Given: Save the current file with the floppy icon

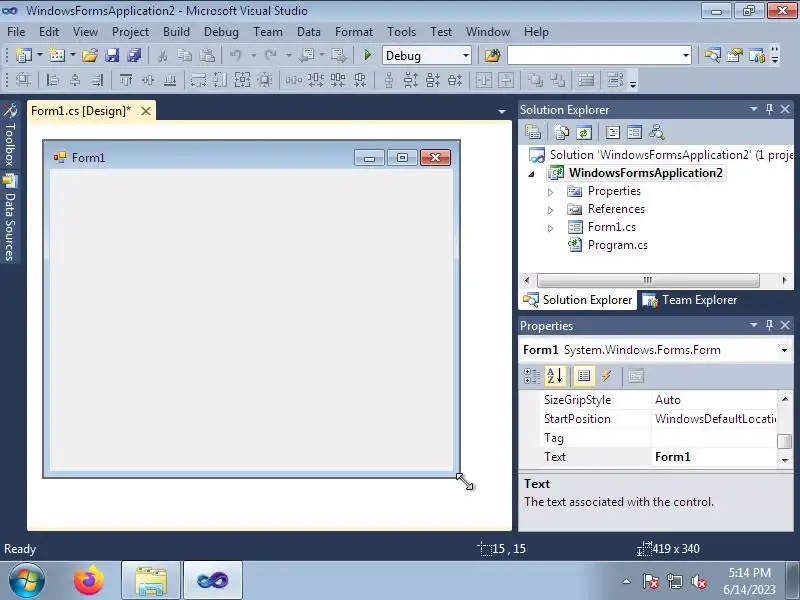Looking at the screenshot, I should [x=112, y=55].
